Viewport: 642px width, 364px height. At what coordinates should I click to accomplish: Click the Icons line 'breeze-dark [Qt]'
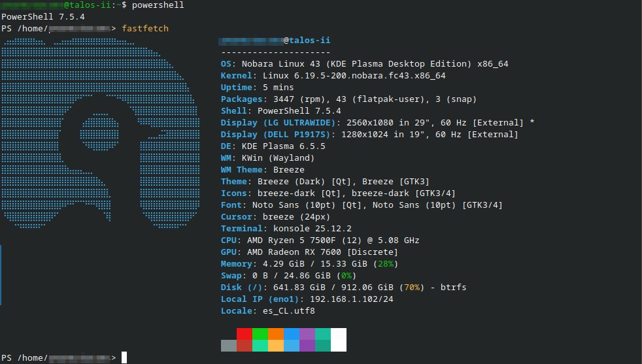click(x=338, y=193)
